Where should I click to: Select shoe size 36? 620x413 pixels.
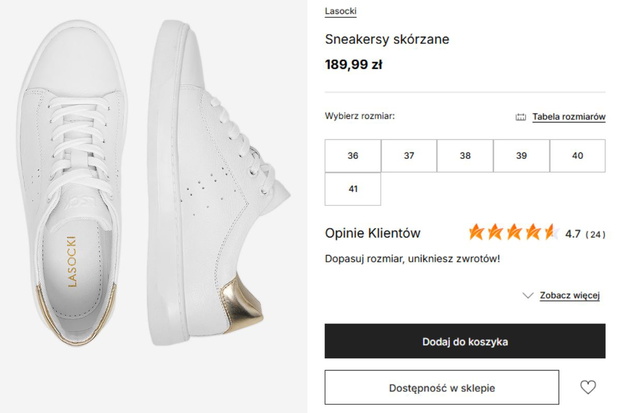353,155
